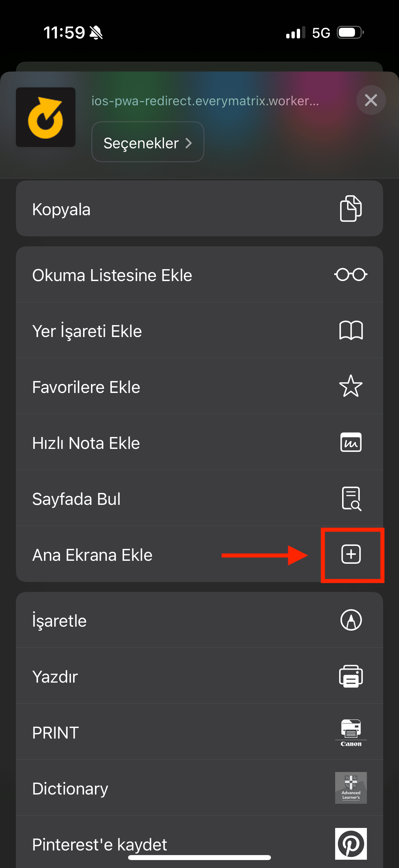Choose Ana Ekrana Ekle menu entry

point(135,555)
